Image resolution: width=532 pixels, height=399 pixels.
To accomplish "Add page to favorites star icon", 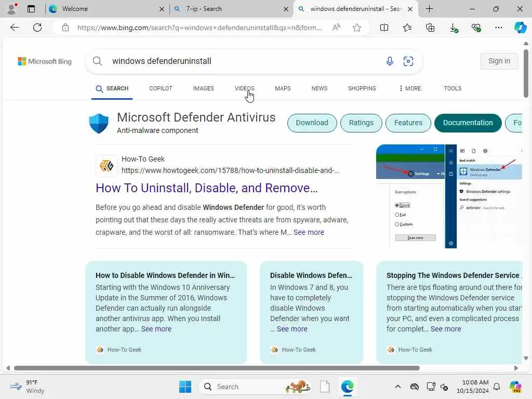I will tap(356, 28).
